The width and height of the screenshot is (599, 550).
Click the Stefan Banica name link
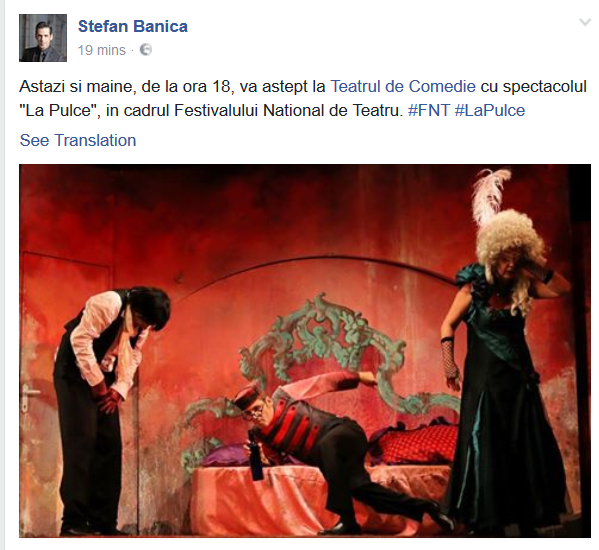[x=133, y=26]
